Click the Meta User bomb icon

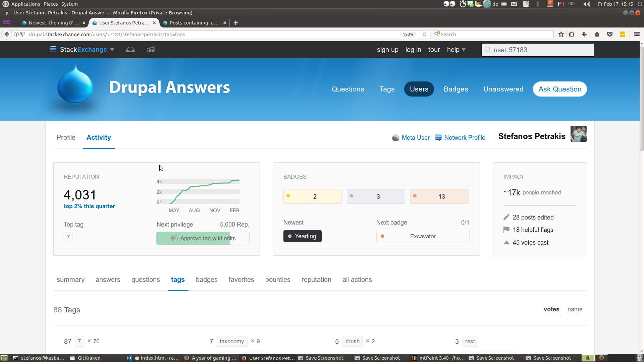396,137
